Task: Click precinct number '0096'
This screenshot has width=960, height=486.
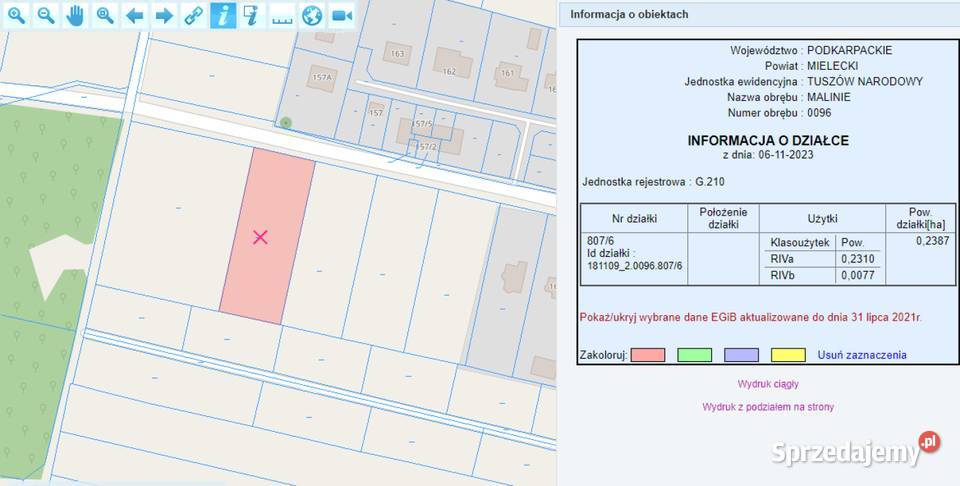Action: click(x=819, y=113)
